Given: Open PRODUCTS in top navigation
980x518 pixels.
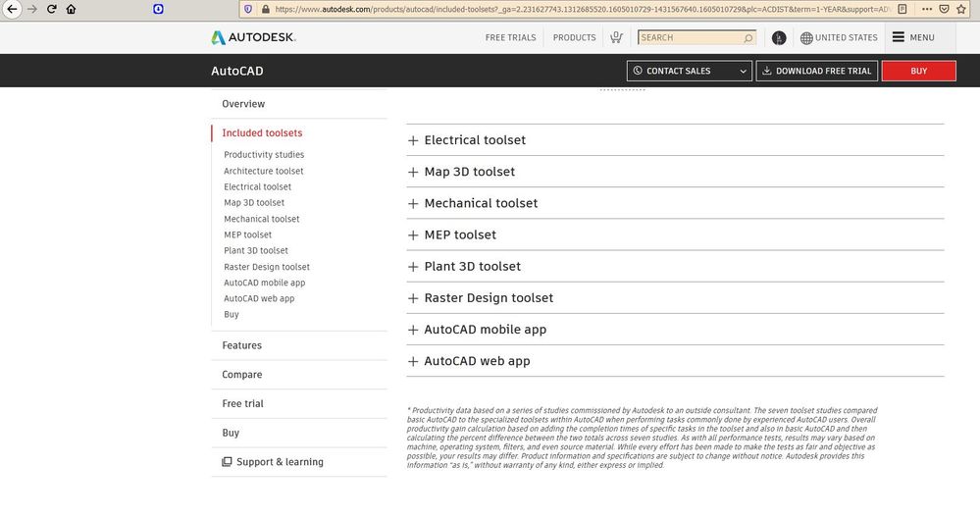Looking at the screenshot, I should tap(575, 37).
